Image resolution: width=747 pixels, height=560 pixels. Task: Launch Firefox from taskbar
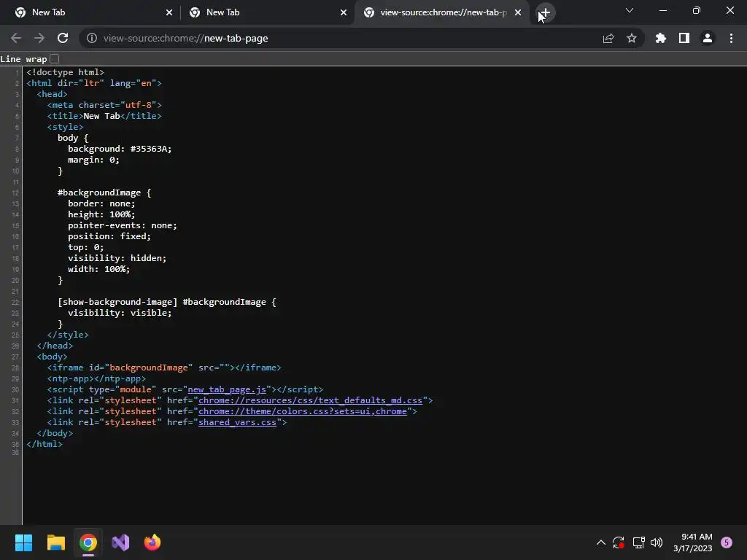tap(152, 542)
